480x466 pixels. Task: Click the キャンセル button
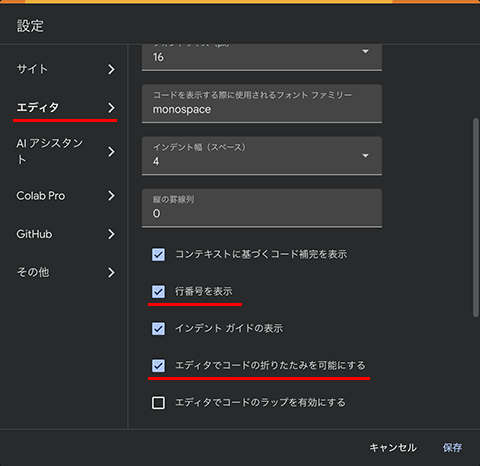coord(393,447)
